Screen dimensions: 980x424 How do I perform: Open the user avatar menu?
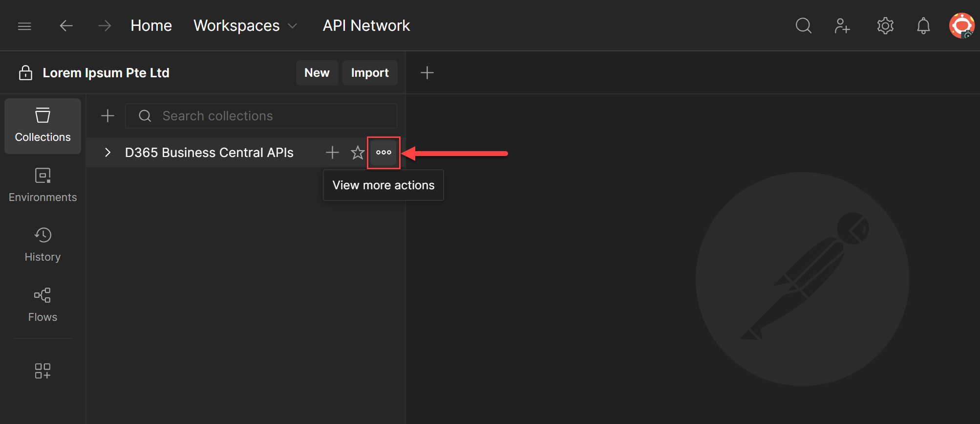click(962, 25)
